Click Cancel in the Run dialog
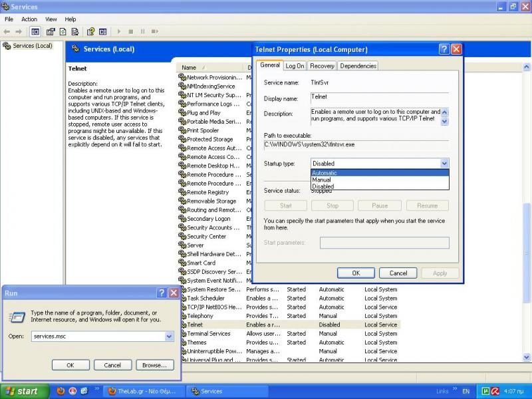 (112, 365)
